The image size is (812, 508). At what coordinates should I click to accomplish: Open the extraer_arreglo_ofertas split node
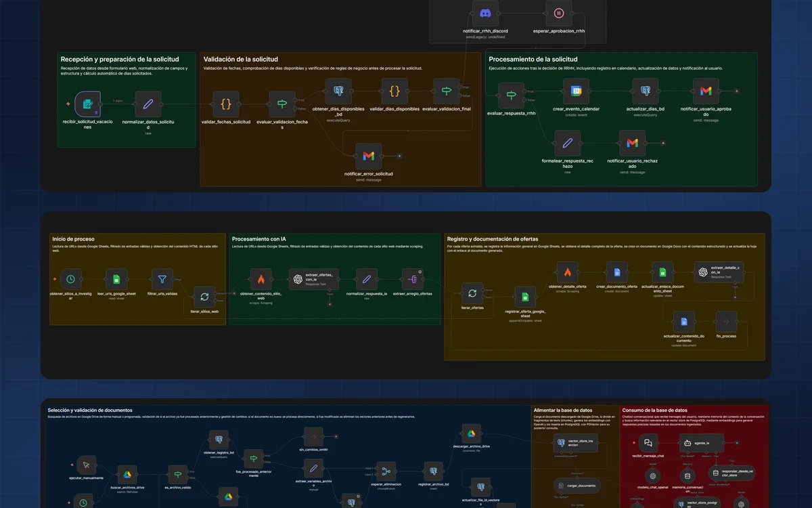tap(413, 278)
